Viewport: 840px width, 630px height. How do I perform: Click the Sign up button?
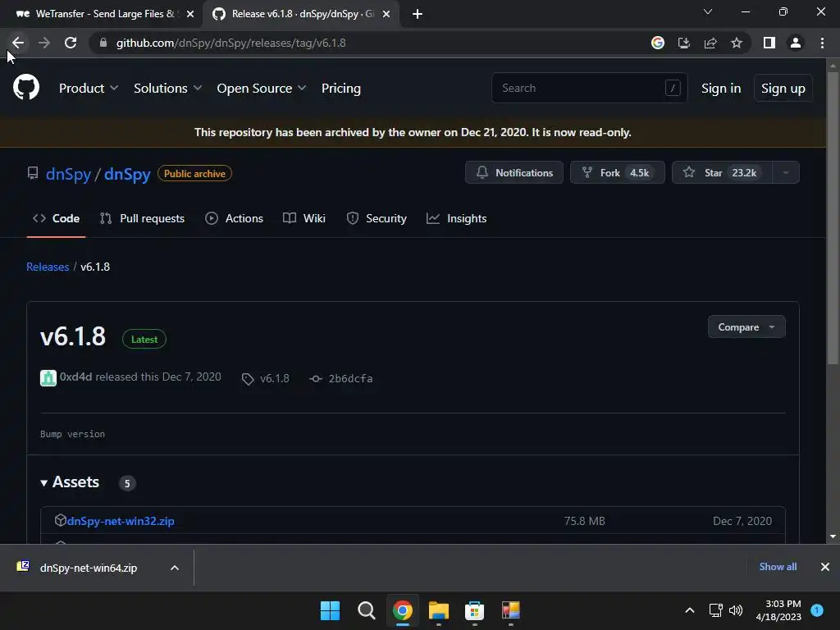pos(783,89)
